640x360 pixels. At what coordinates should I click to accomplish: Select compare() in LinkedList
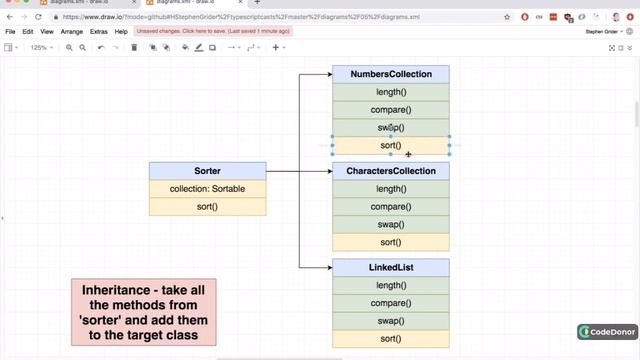point(391,303)
